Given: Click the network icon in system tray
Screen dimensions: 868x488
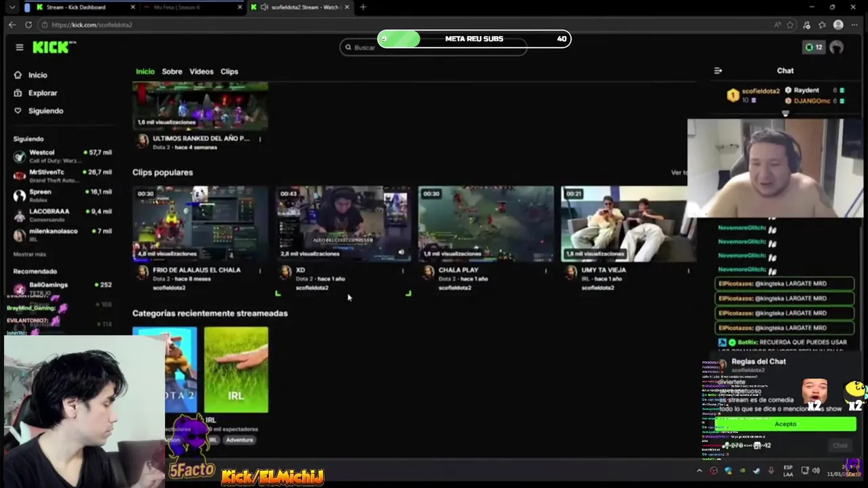Looking at the screenshot, I should [x=805, y=470].
